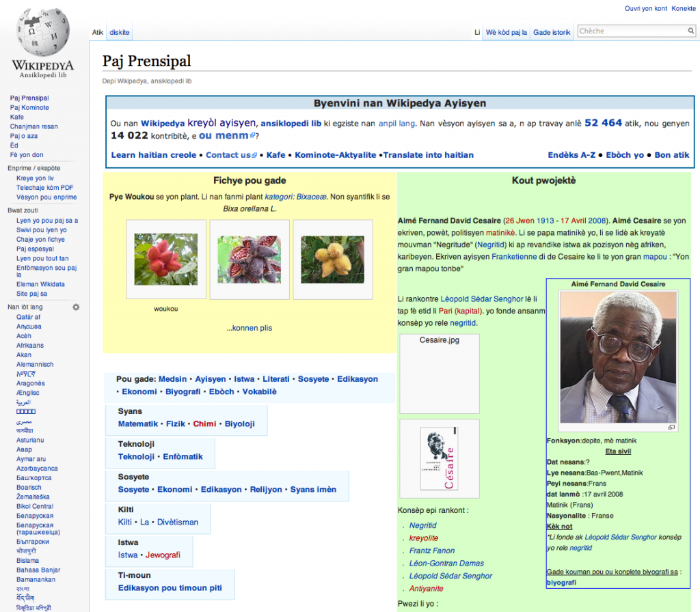
Task: Open Kafe in the sidebar
Action: pyautogui.click(x=17, y=117)
